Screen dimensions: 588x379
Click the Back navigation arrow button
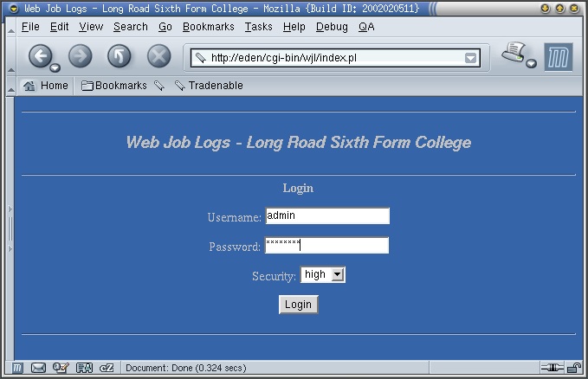40,56
